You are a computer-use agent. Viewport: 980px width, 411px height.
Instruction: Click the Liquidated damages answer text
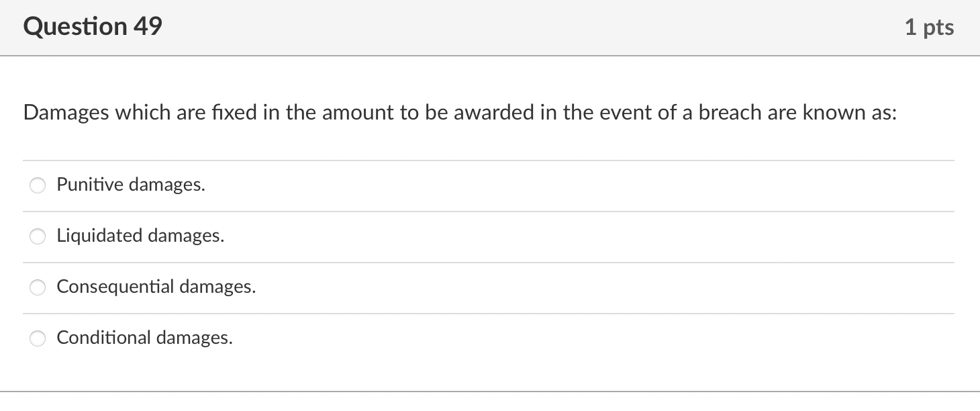140,236
